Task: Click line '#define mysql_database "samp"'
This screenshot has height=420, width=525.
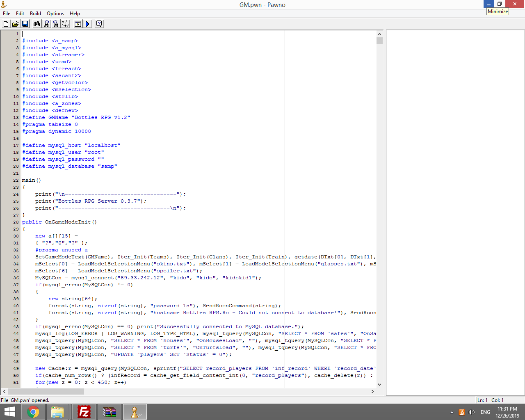Action: [70, 166]
